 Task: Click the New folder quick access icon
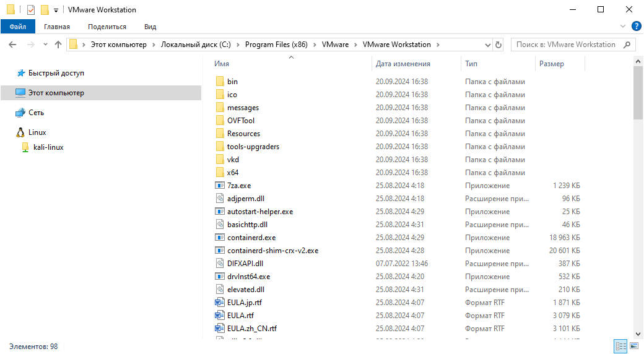pyautogui.click(x=45, y=9)
